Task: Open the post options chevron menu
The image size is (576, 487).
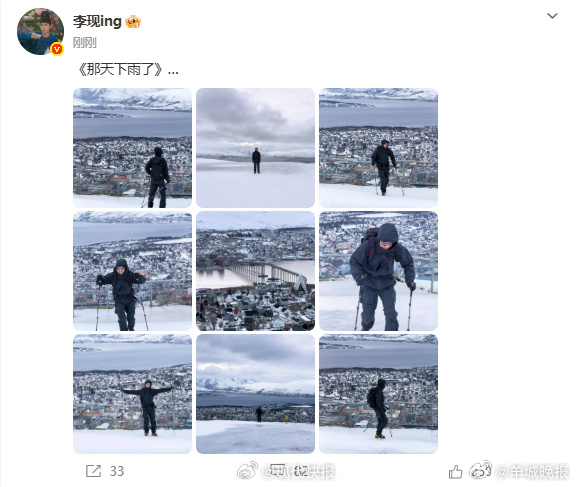Action: click(552, 16)
